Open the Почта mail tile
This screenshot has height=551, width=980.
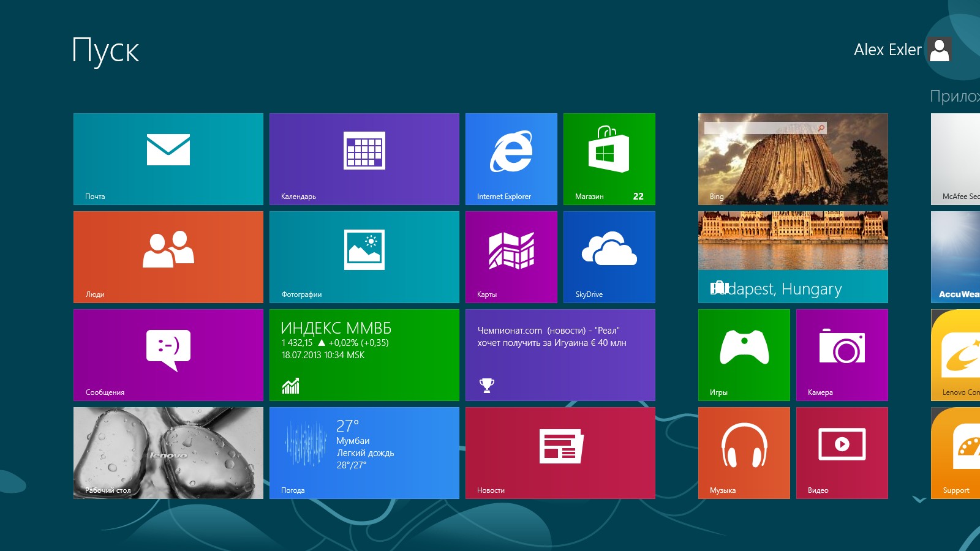[168, 159]
